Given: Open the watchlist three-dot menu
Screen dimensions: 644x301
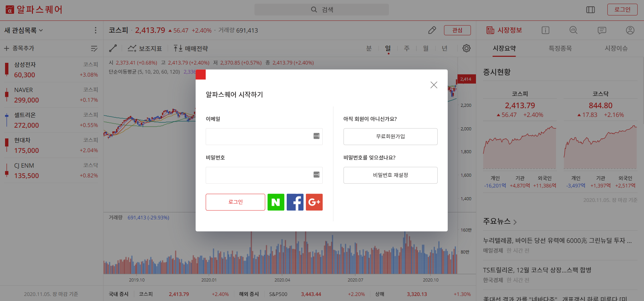Looking at the screenshot, I should pos(95,30).
